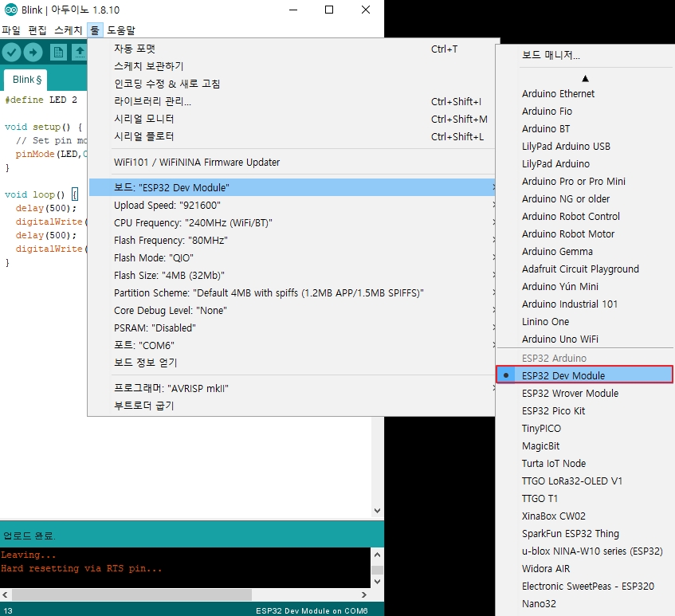Open 시리얼 플로터
The image size is (675, 616).
click(292, 136)
